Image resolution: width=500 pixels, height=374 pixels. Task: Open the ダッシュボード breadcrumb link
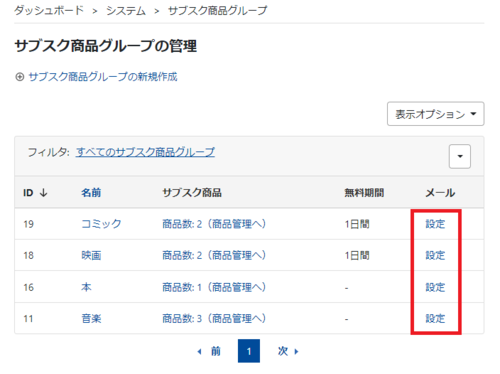pos(49,11)
